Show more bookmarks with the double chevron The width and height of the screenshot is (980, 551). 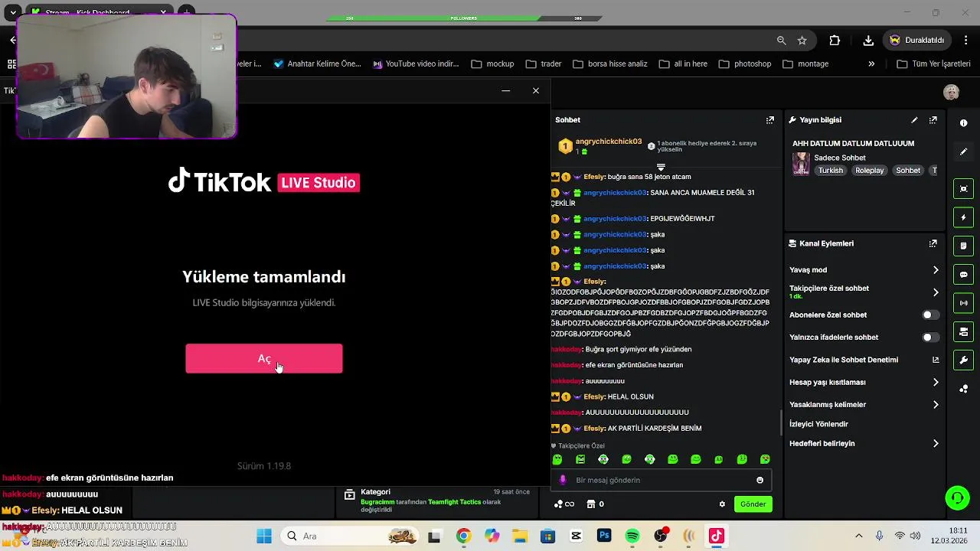[871, 64]
